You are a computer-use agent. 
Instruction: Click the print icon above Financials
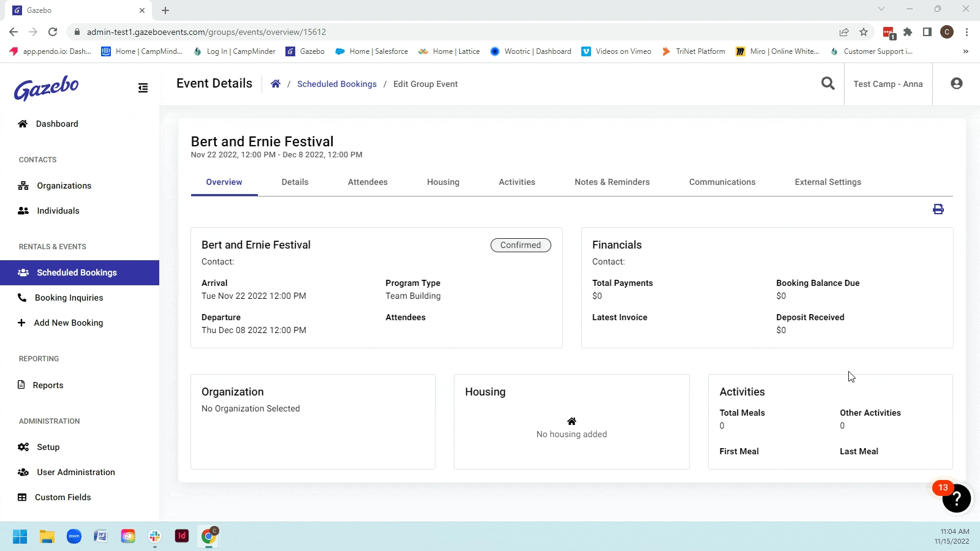pyautogui.click(x=938, y=209)
